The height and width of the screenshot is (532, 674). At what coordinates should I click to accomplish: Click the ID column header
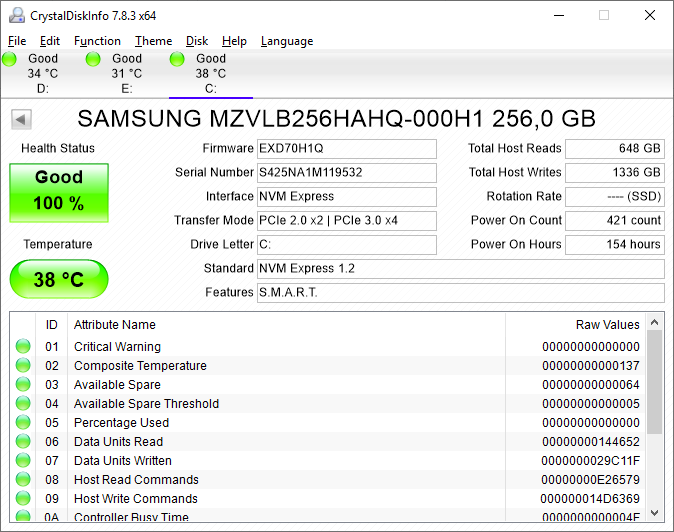pyautogui.click(x=52, y=325)
